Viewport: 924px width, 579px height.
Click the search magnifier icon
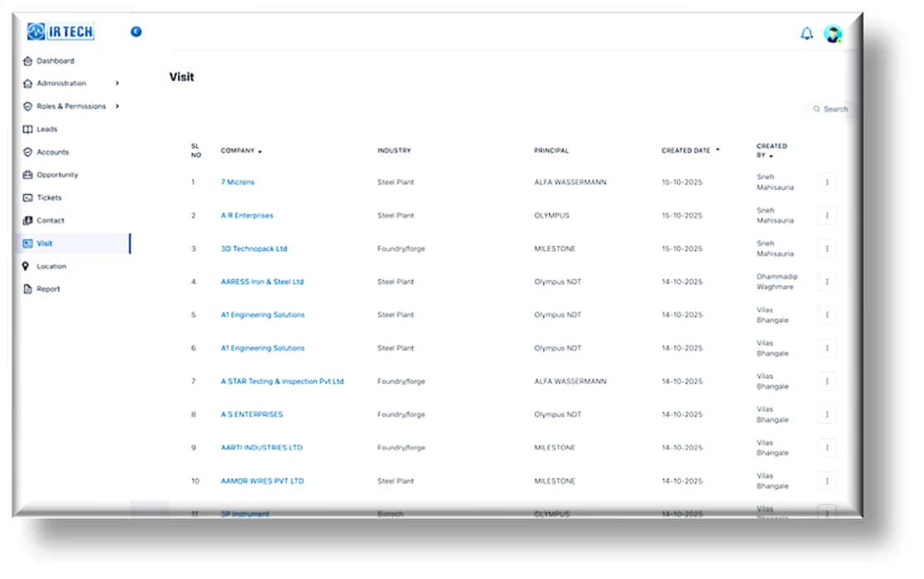point(816,109)
